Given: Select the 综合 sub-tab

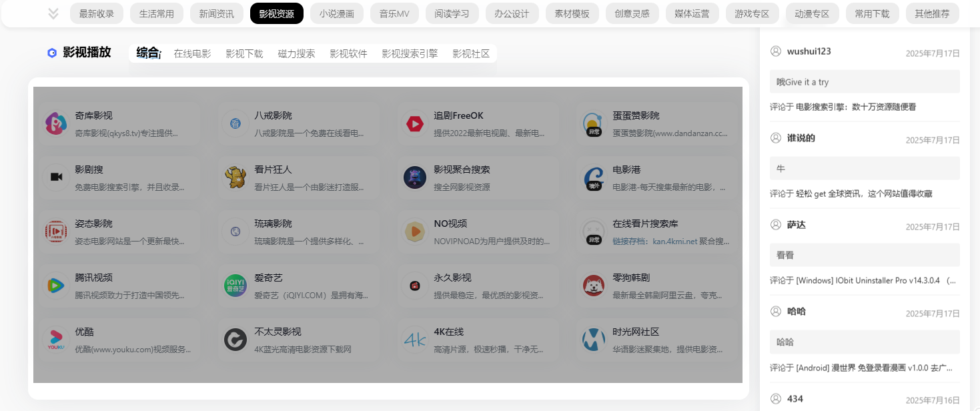Looking at the screenshot, I should (x=148, y=53).
